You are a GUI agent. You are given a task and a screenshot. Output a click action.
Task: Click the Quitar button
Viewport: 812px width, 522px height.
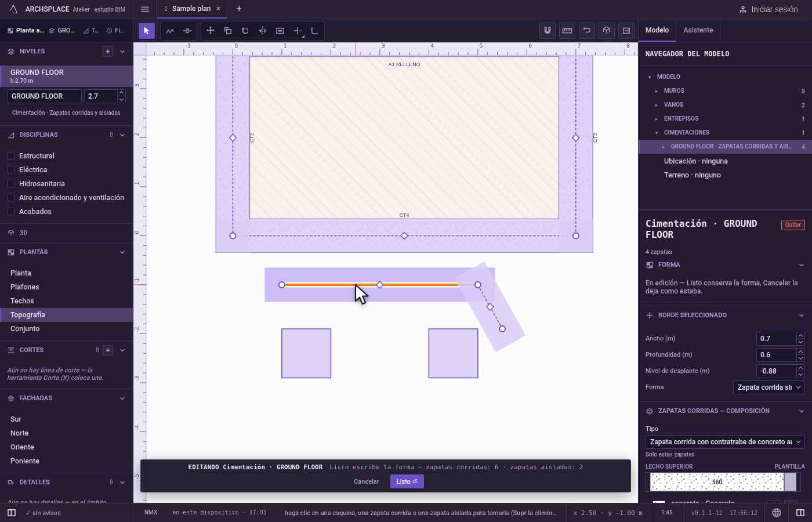[x=793, y=225]
